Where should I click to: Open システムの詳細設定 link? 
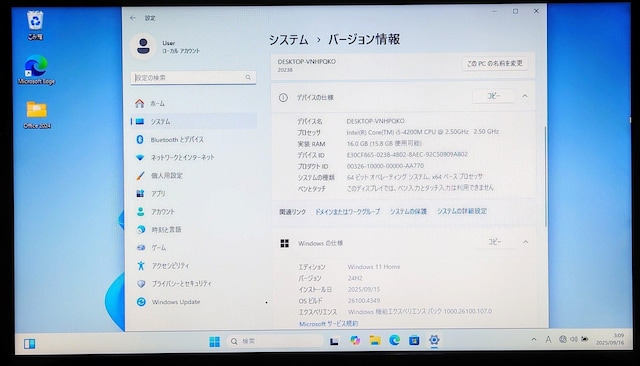(x=462, y=211)
